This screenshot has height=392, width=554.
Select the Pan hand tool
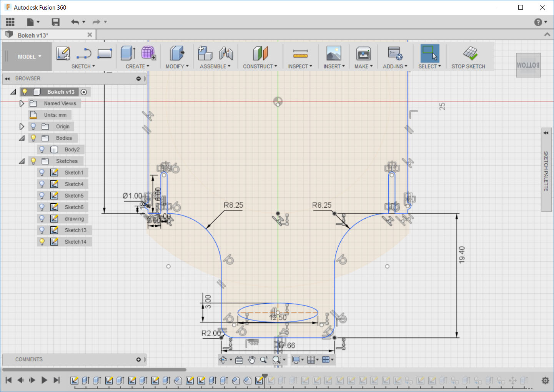pos(251,360)
